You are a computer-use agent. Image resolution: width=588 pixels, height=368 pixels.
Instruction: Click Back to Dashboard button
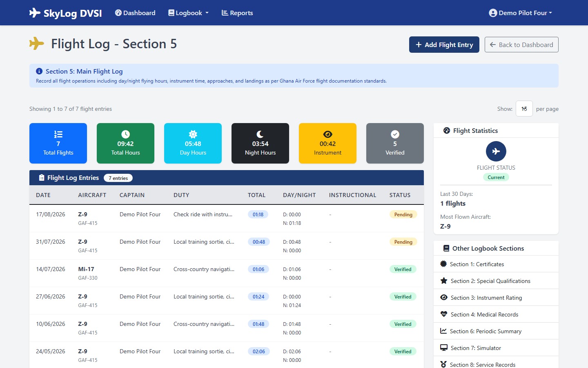(521, 45)
